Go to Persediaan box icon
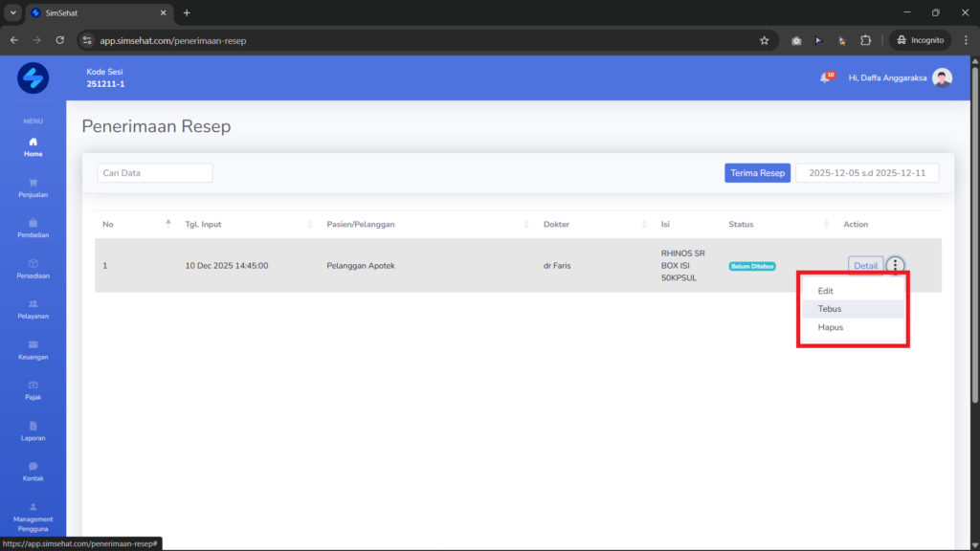 pos(33,264)
